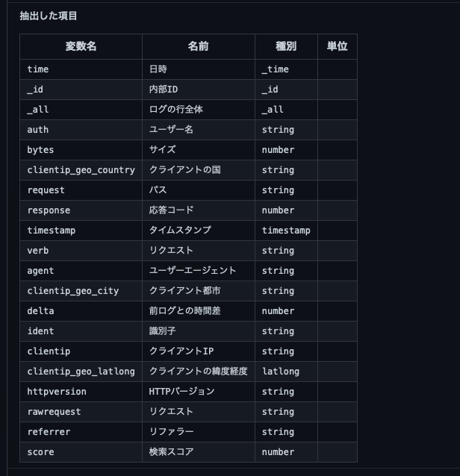The width and height of the screenshot is (460, 476).
Task: Select the ユーザーエージェント name cell
Action: (x=193, y=271)
